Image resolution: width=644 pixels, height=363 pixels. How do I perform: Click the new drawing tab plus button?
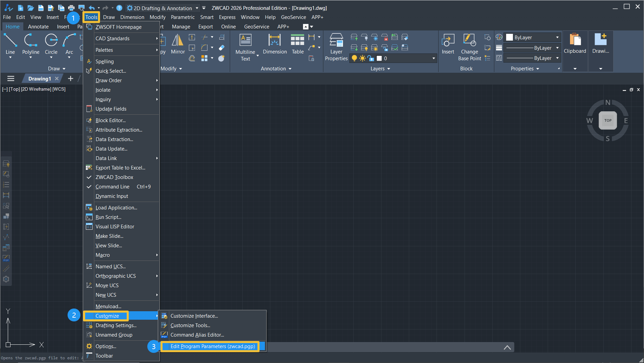(x=70, y=79)
